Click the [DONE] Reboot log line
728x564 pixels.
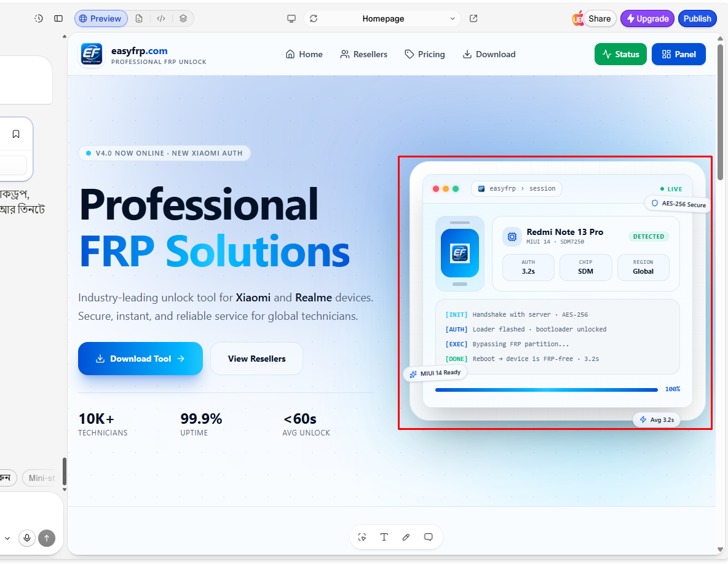click(522, 359)
